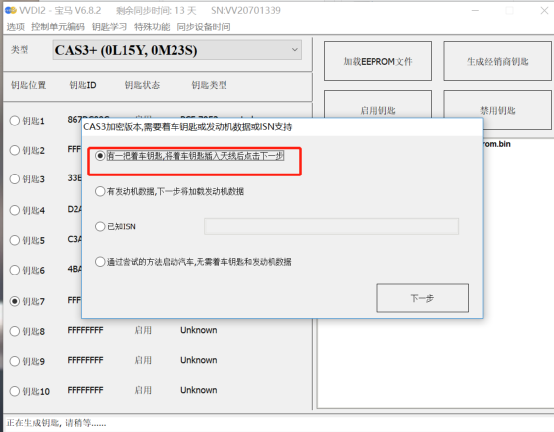
Task: Click the 禁用钥匙 button
Action: pos(497,110)
